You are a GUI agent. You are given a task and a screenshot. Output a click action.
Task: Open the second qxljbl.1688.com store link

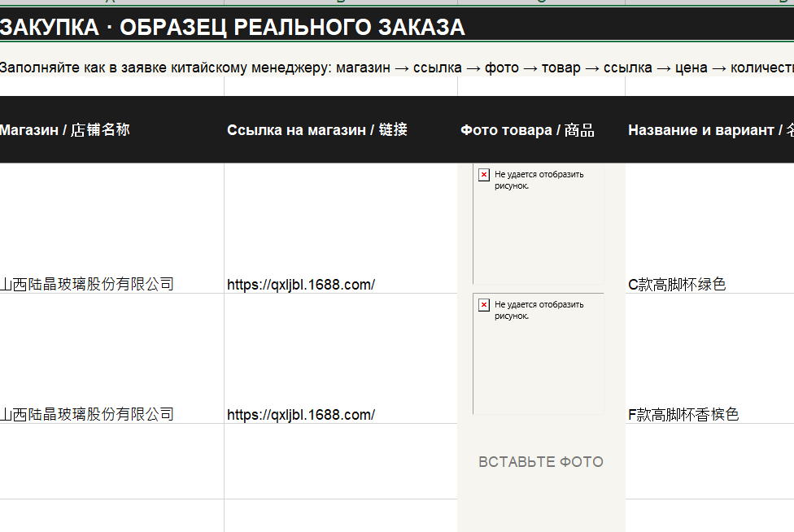pos(301,415)
